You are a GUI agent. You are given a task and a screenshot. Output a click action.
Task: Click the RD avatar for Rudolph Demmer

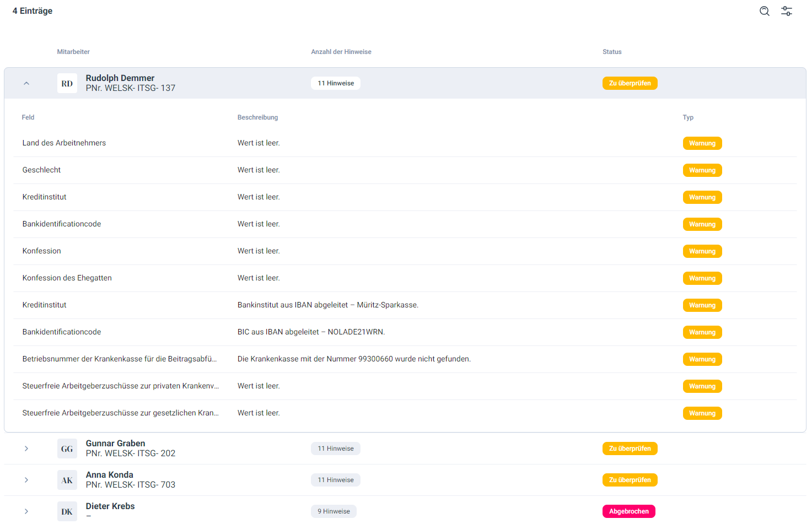tap(67, 84)
